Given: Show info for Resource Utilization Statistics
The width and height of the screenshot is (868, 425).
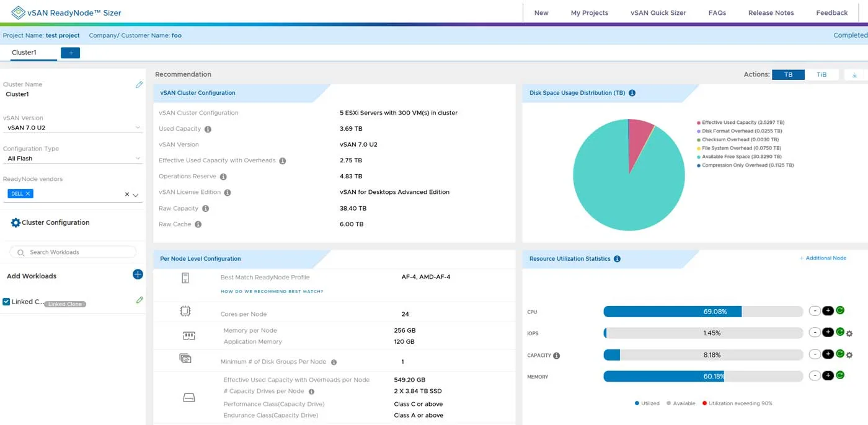Looking at the screenshot, I should 617,259.
